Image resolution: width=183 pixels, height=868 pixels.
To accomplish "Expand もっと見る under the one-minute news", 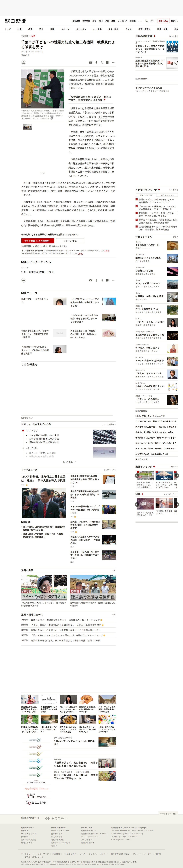I will [69, 462].
